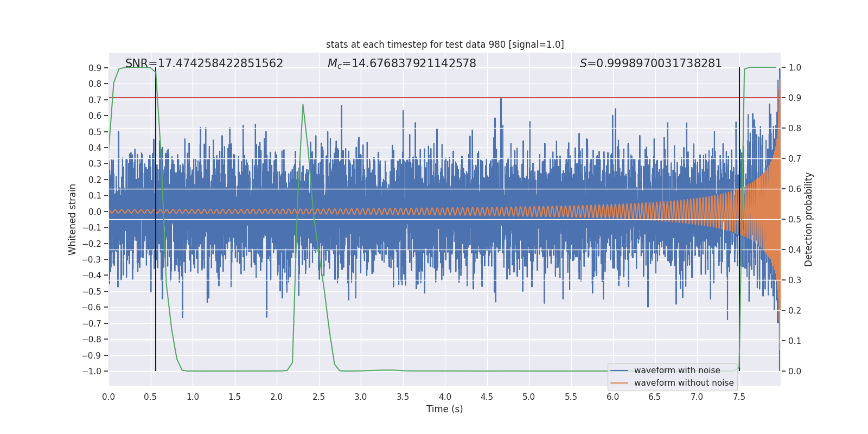This screenshot has width=868, height=434.
Task: Click Whitened strain tick label −0.8
Action: click(x=92, y=339)
